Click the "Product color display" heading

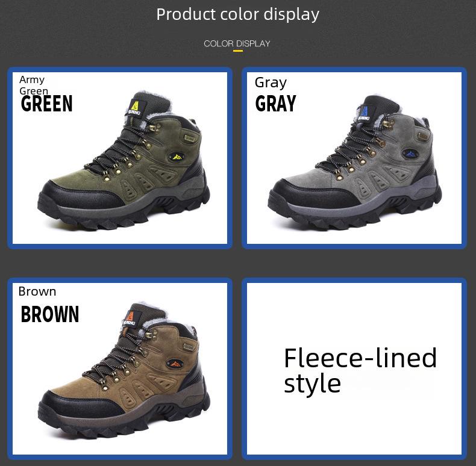(x=238, y=14)
